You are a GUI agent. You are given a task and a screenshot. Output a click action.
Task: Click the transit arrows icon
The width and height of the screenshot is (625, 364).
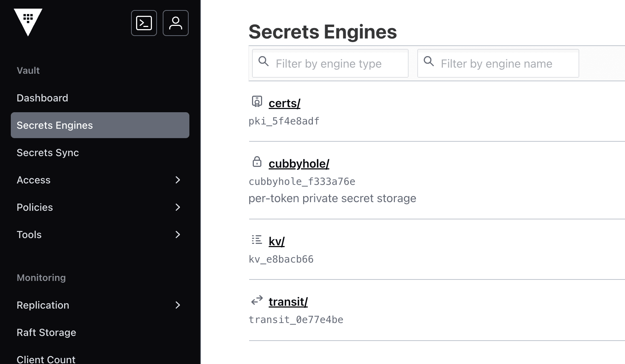[x=257, y=300]
